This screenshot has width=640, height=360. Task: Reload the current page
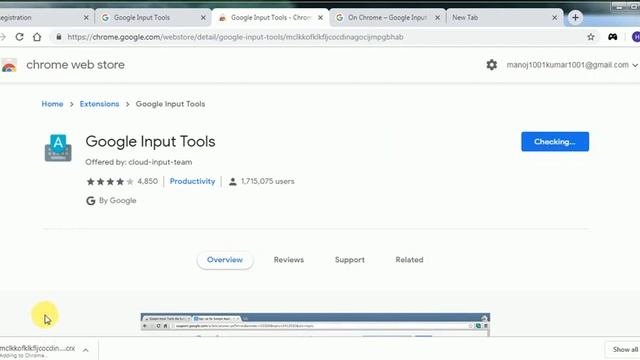pyautogui.click(x=19, y=37)
